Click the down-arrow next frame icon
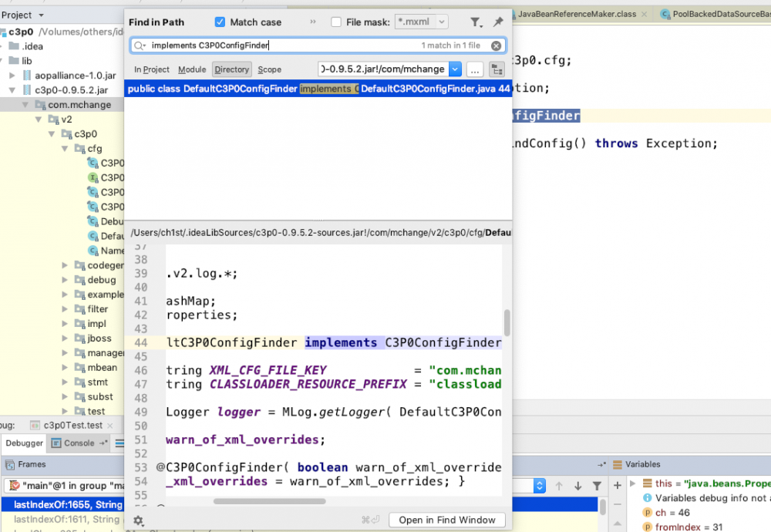771x532 pixels. [x=577, y=487]
